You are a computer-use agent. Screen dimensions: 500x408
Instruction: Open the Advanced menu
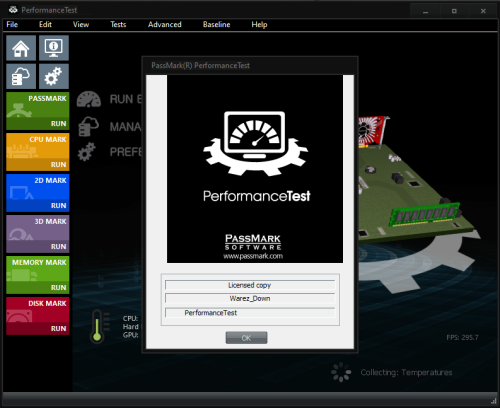165,25
